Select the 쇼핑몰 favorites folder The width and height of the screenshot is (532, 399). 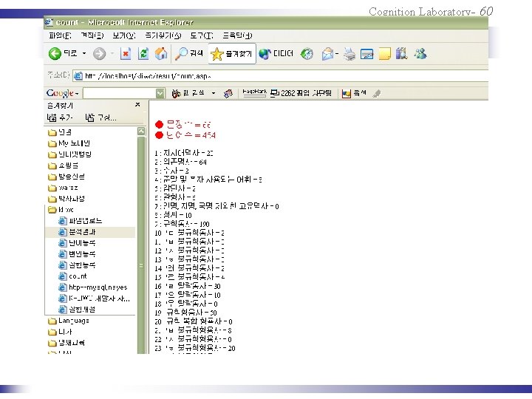64,166
